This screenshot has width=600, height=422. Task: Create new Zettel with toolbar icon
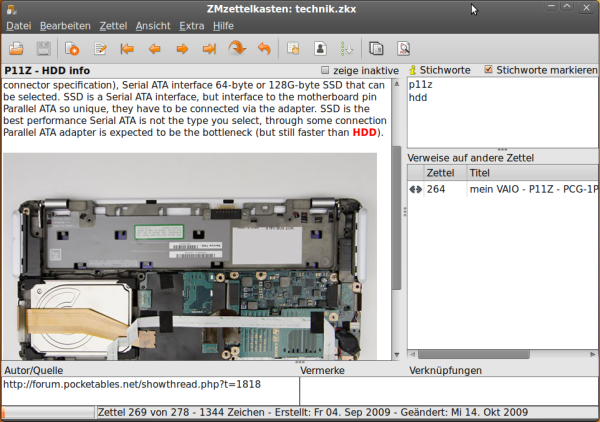(x=72, y=49)
